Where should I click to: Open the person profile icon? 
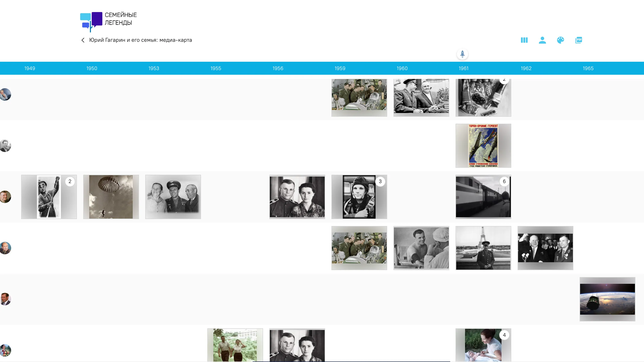[x=542, y=40]
